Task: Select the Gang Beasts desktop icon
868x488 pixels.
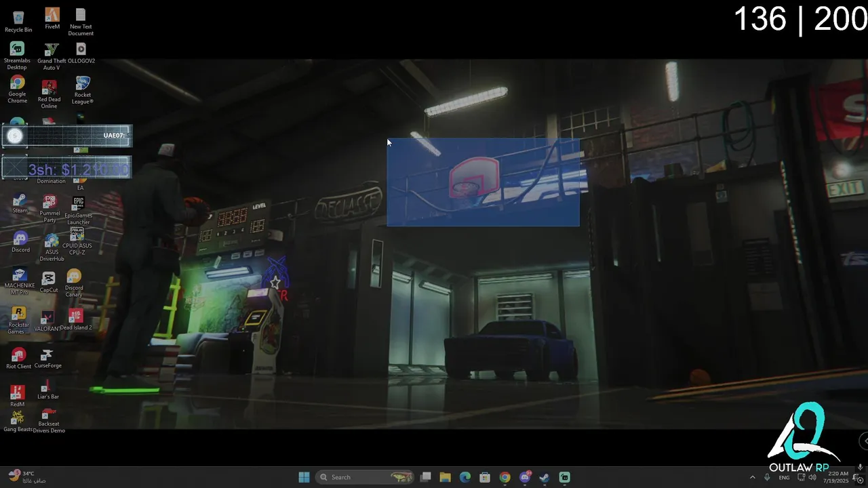Action: tap(18, 422)
